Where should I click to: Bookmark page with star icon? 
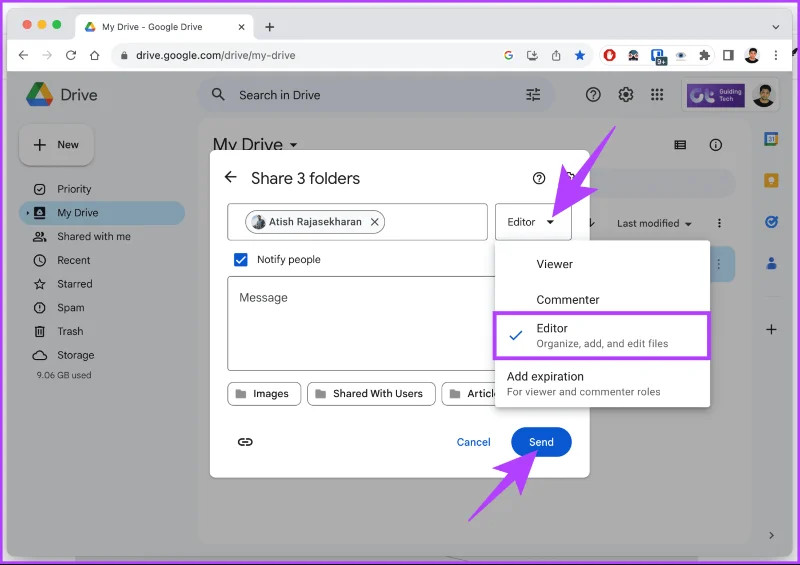(x=580, y=55)
